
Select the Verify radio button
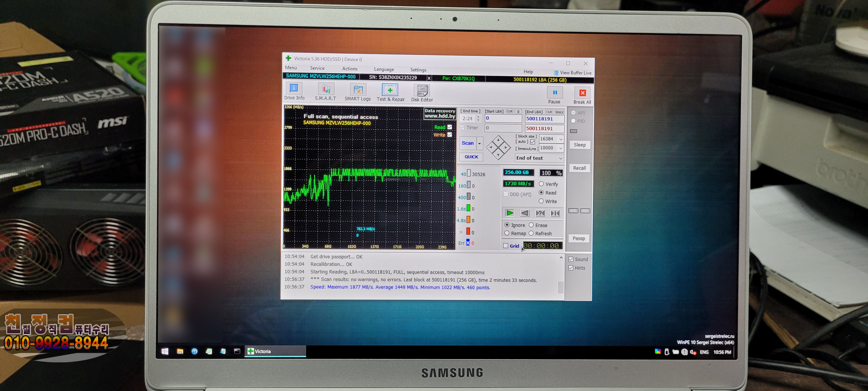(x=541, y=184)
